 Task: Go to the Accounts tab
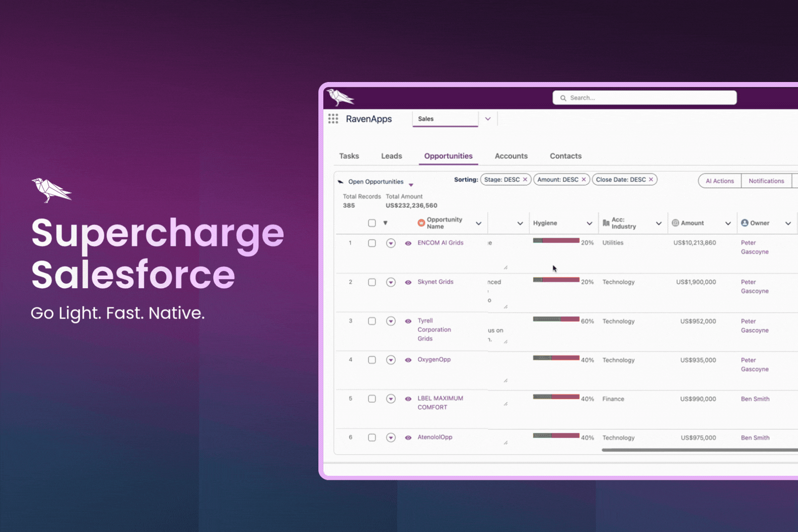pos(511,156)
